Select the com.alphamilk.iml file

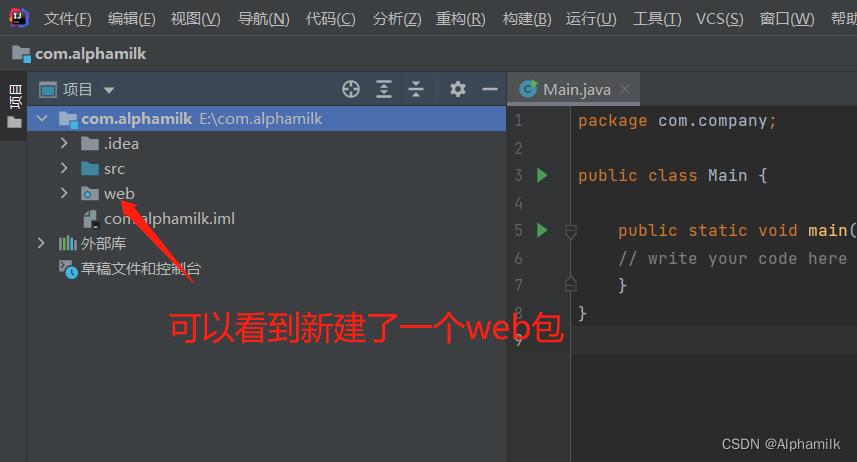point(169,219)
